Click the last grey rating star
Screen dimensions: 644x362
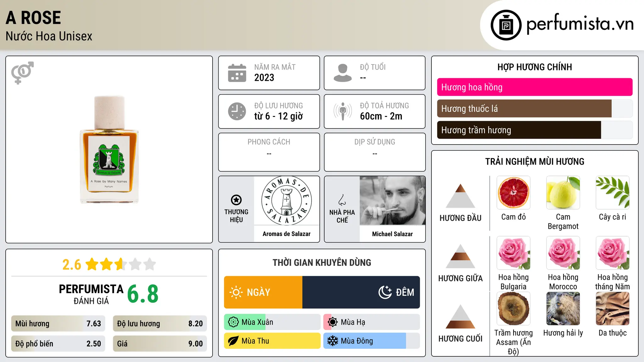tap(150, 264)
